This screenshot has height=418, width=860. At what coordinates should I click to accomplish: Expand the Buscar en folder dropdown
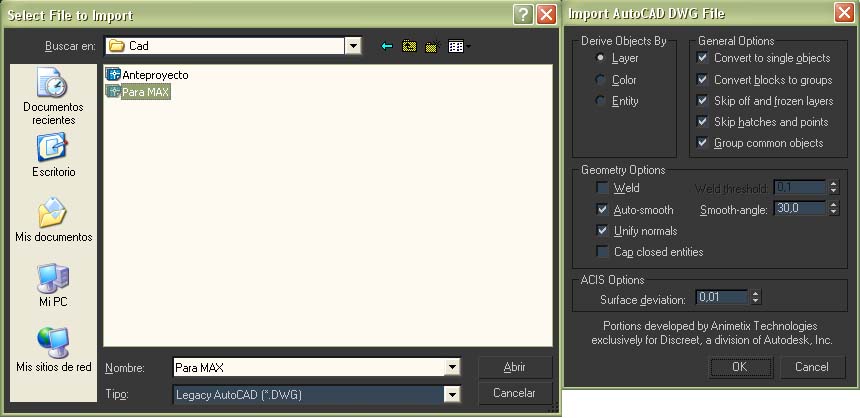[x=353, y=46]
